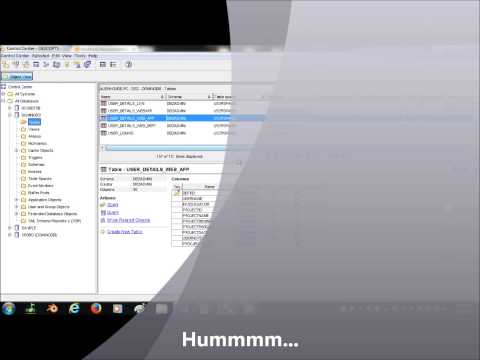Launch the Command Editor toolbar icon
The image size is (480, 360).
click(x=36, y=64)
